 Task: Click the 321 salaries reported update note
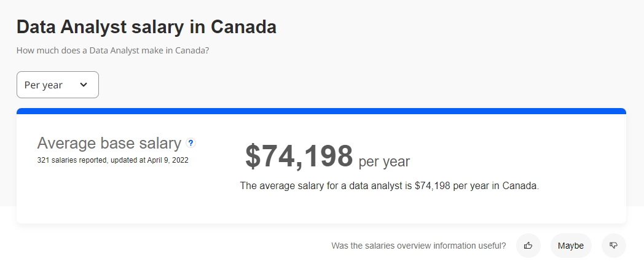112,160
